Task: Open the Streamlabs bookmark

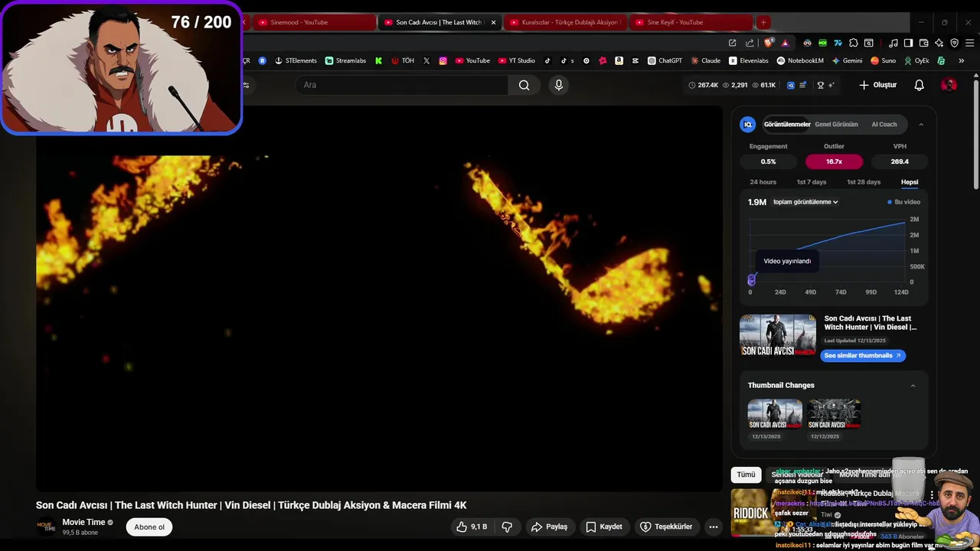Action: [345, 60]
